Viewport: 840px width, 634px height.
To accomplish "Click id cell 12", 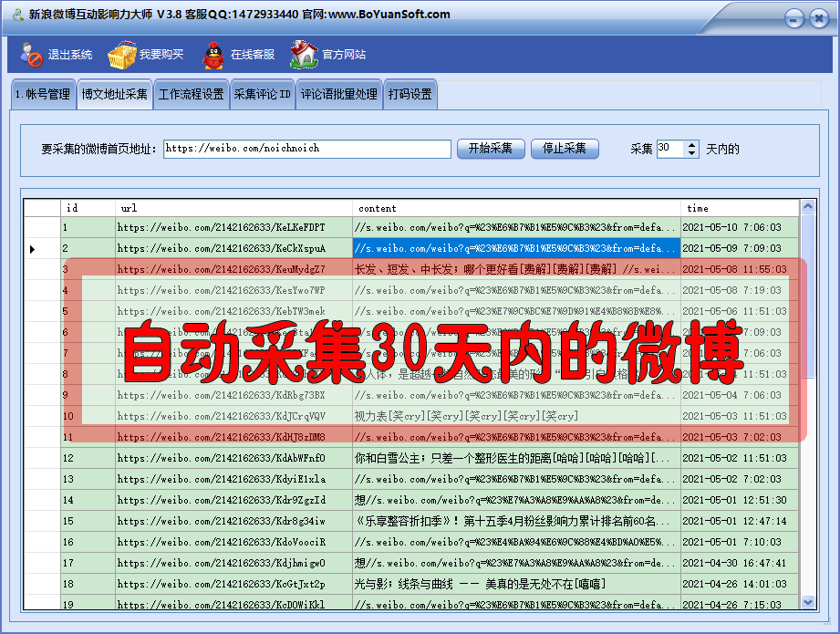I will (88, 458).
